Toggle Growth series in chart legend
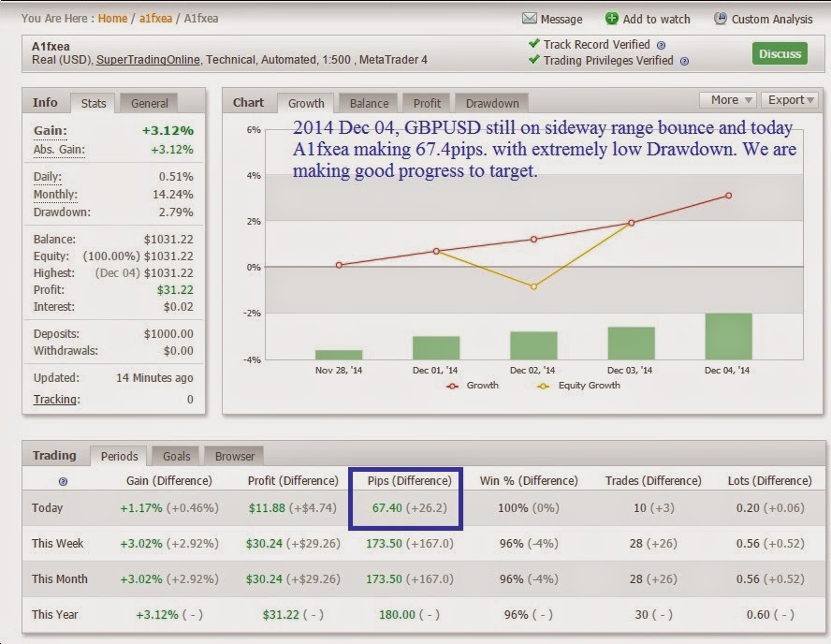 coord(473,386)
